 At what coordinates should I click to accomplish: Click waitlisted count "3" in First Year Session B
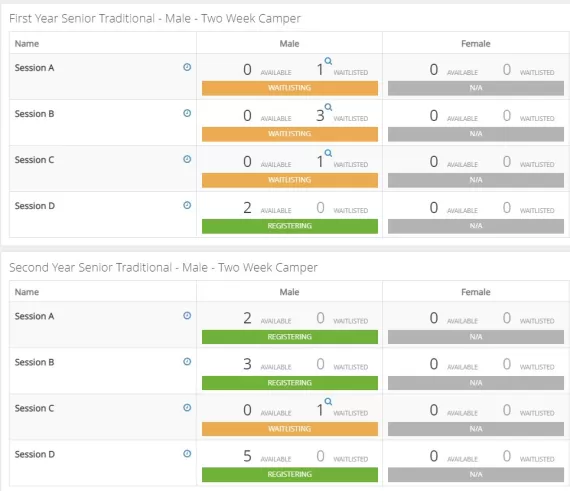coord(320,116)
